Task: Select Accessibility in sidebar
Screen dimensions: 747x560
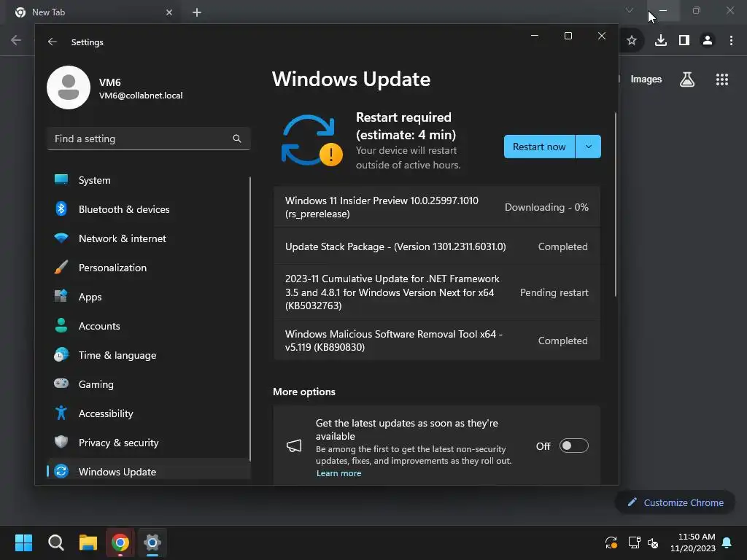Action: click(148, 413)
